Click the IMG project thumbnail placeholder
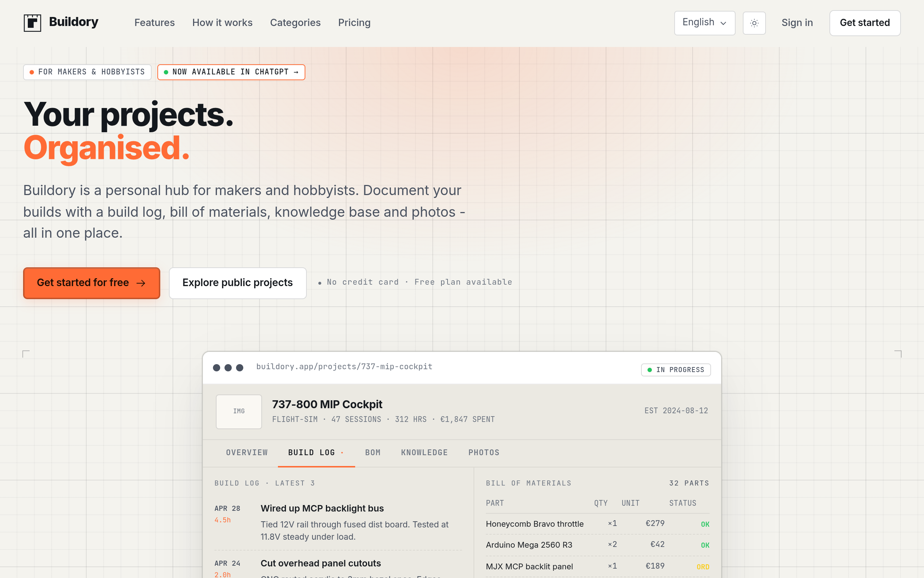The width and height of the screenshot is (924, 578). coord(239,411)
